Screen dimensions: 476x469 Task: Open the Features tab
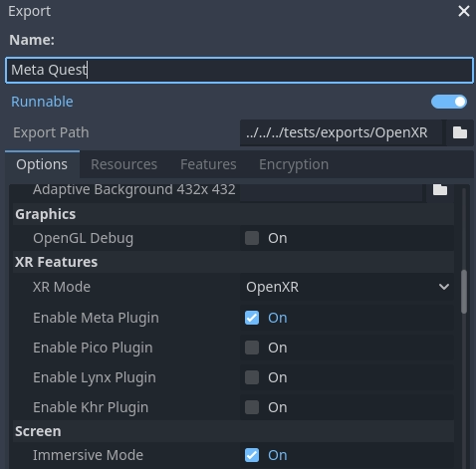pyautogui.click(x=208, y=164)
